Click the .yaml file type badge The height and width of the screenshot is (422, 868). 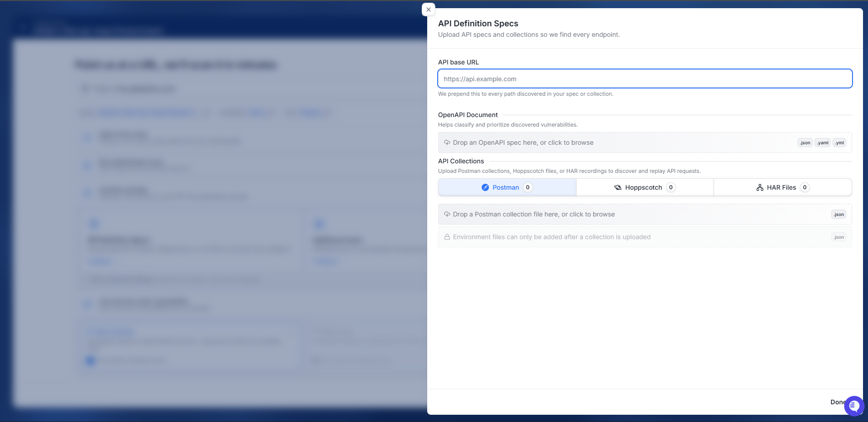[823, 142]
